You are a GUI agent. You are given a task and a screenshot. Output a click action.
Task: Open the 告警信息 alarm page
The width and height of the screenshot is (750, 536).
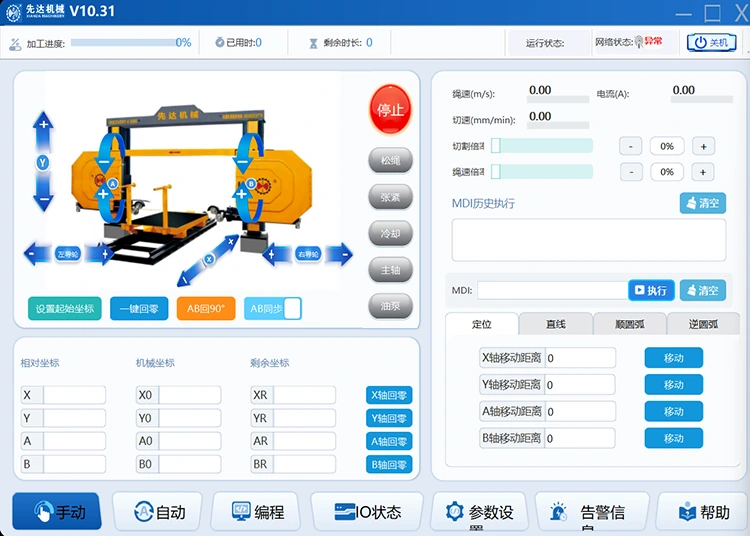[x=592, y=512]
